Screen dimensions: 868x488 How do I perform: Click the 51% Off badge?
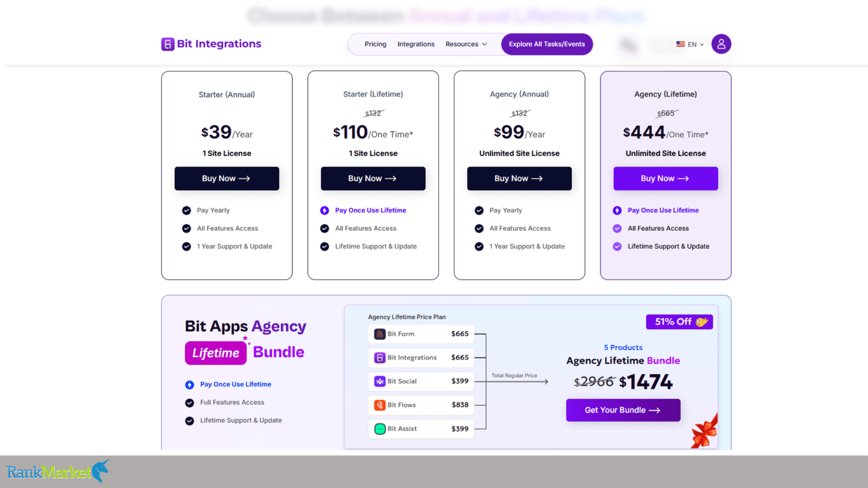pyautogui.click(x=679, y=322)
